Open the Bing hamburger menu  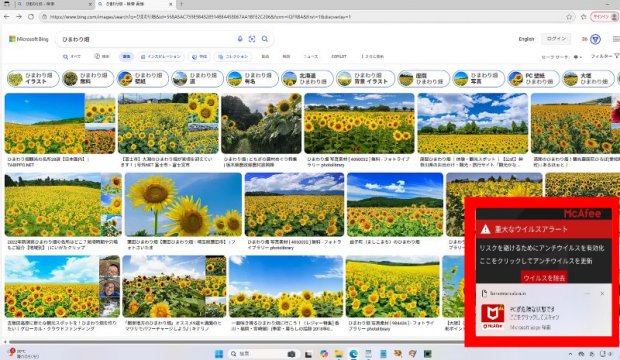pyautogui.click(x=616, y=39)
